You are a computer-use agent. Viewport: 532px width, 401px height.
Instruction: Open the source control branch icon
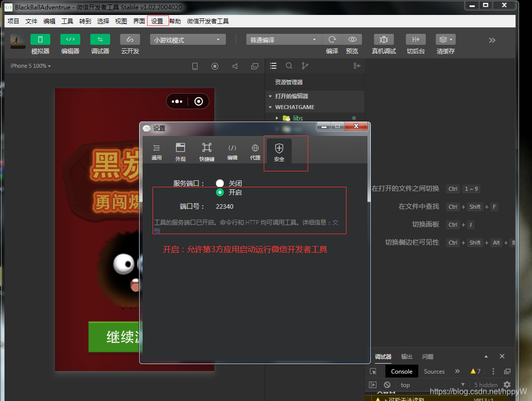pos(305,66)
